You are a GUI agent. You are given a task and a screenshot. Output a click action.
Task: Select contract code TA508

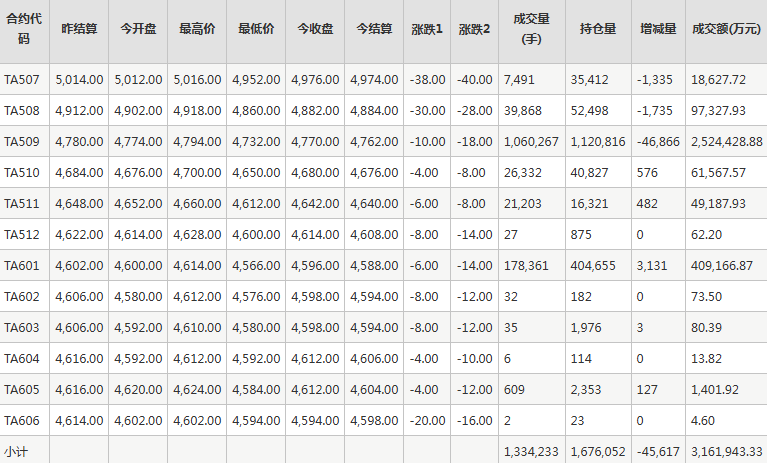pos(22,110)
